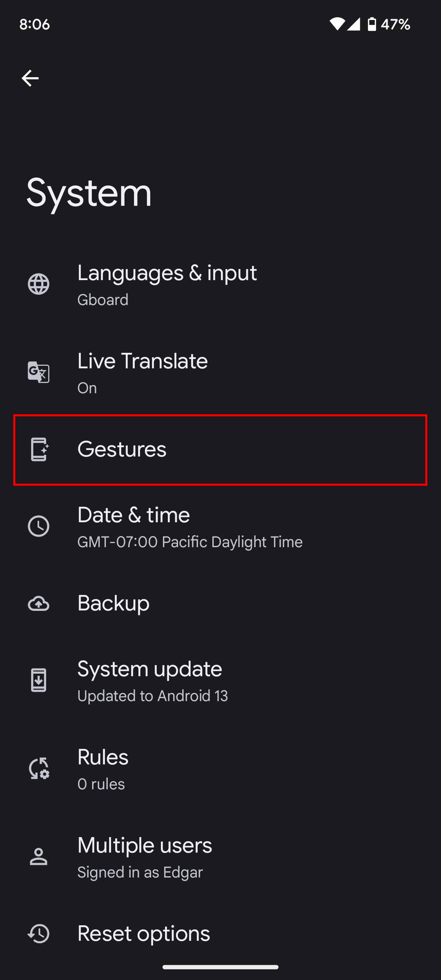Tap the Reset options history icon
Image resolution: width=441 pixels, height=980 pixels.
tap(39, 934)
